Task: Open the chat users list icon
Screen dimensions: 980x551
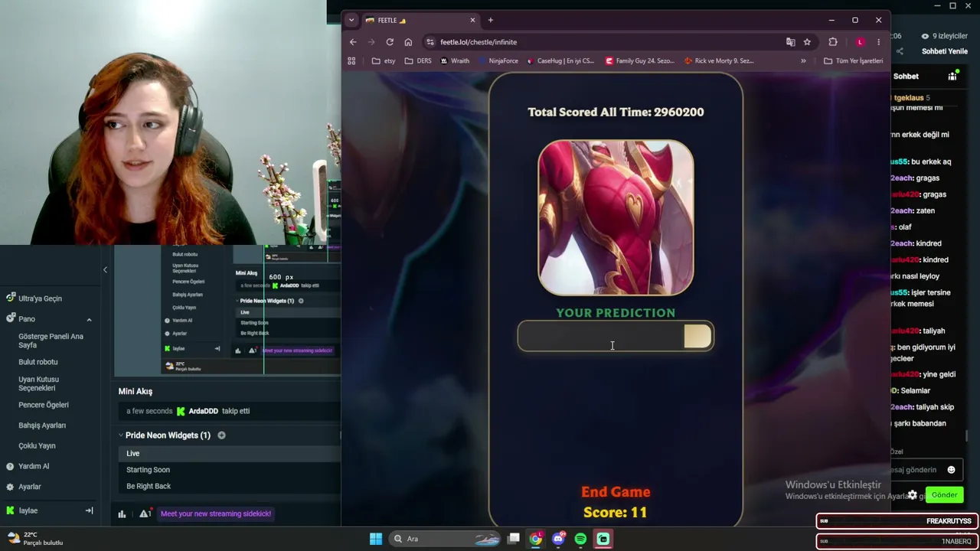Action: point(952,77)
